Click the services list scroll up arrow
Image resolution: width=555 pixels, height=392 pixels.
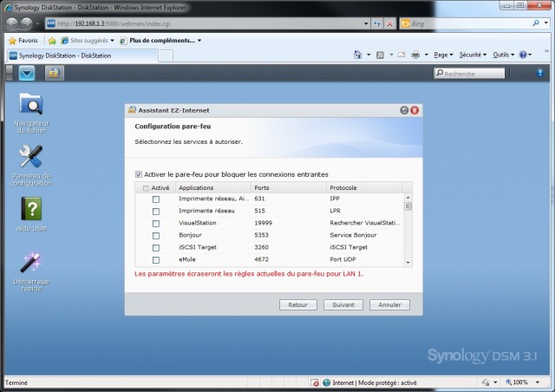click(x=408, y=197)
